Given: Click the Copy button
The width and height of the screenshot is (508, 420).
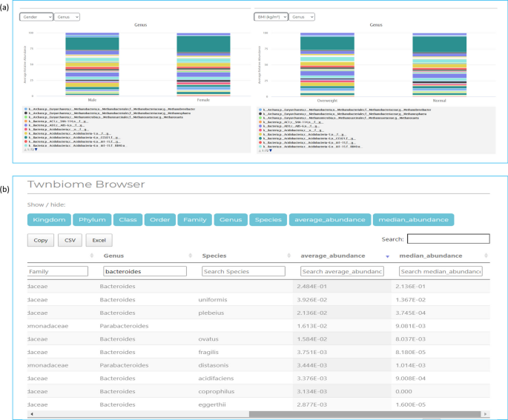Looking at the screenshot, I should pos(41,240).
